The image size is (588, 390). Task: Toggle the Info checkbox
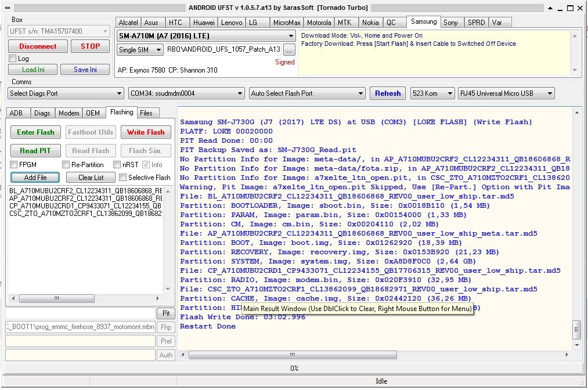(146, 165)
